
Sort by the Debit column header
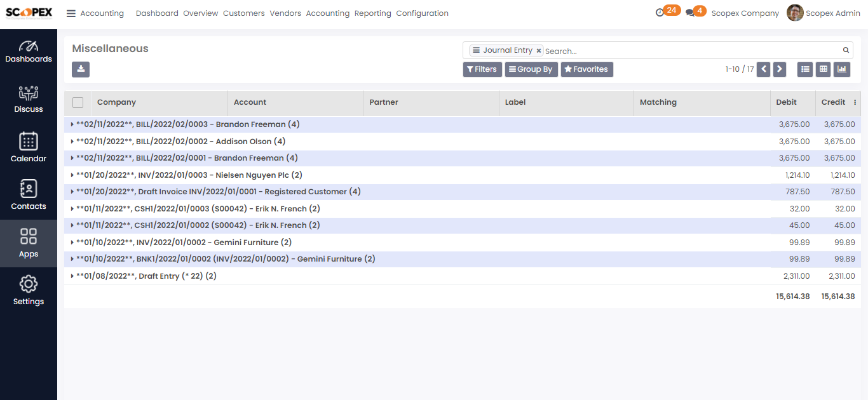tap(792, 102)
